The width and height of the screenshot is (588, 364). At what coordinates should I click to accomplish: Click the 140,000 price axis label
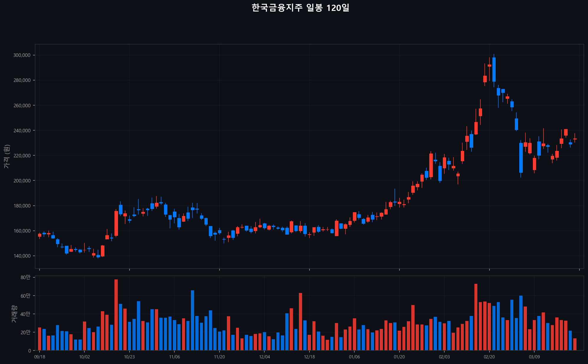(22, 256)
